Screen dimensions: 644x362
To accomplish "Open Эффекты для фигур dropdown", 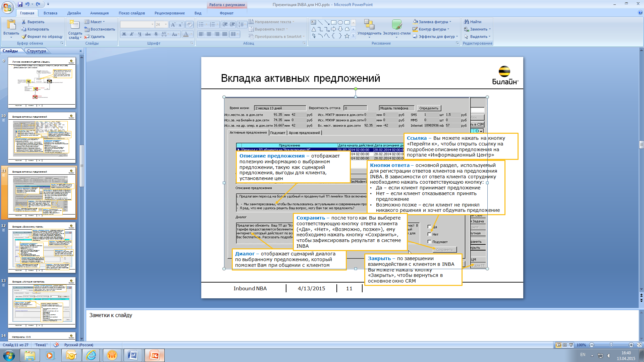I will point(435,37).
